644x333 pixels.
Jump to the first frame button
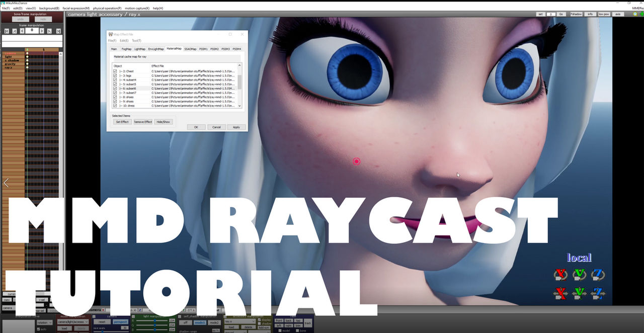click(7, 31)
